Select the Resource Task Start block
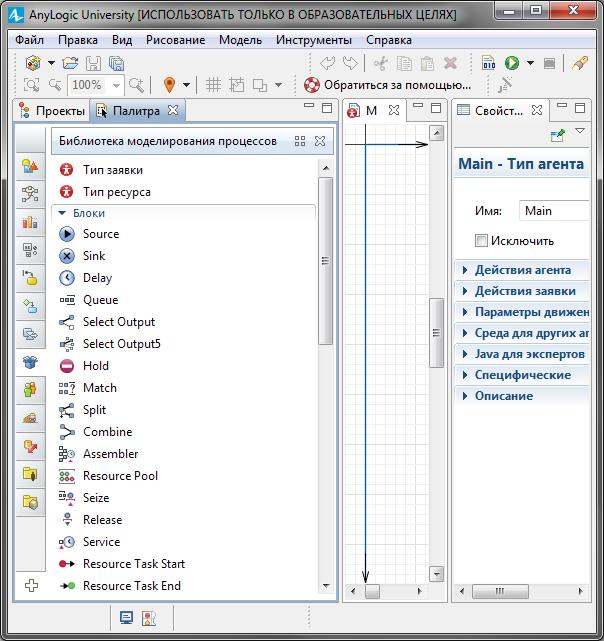 [x=134, y=564]
